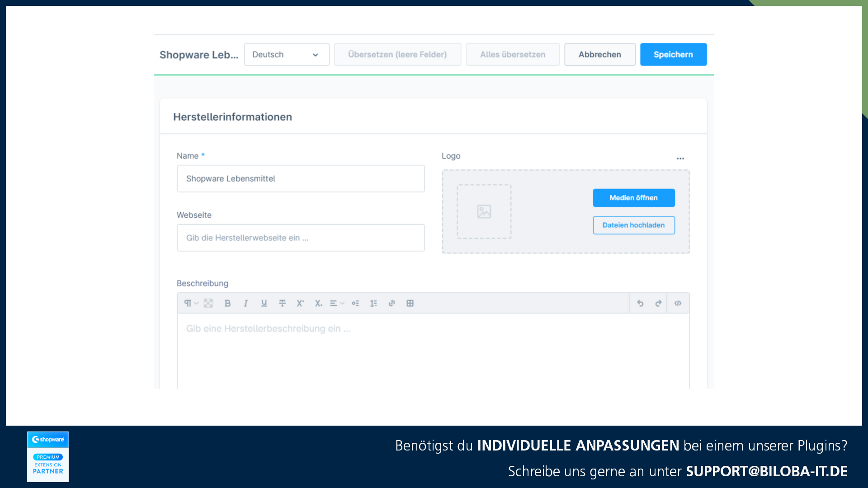The image size is (868, 488).
Task: Click the Shopware Premium Extension Partner badge
Action: coord(48,456)
